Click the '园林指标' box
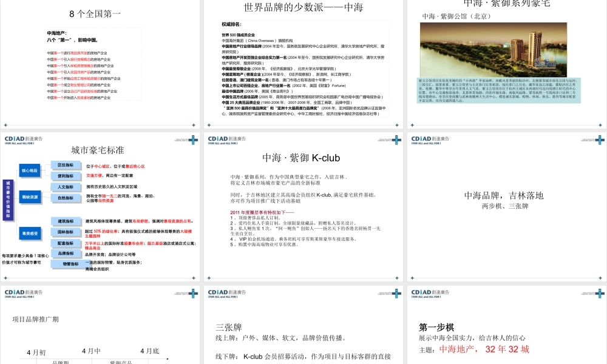607x364 pixels. (66, 232)
